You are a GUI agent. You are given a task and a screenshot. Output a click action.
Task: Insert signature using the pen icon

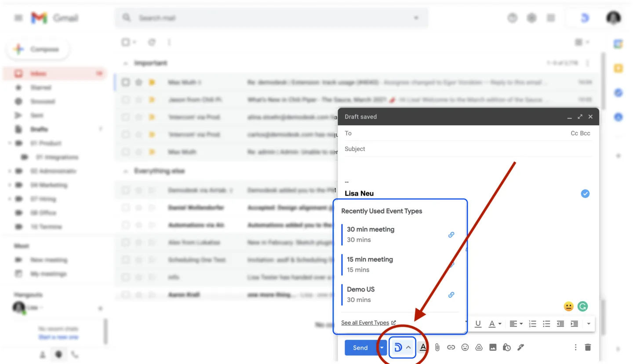tap(521, 347)
